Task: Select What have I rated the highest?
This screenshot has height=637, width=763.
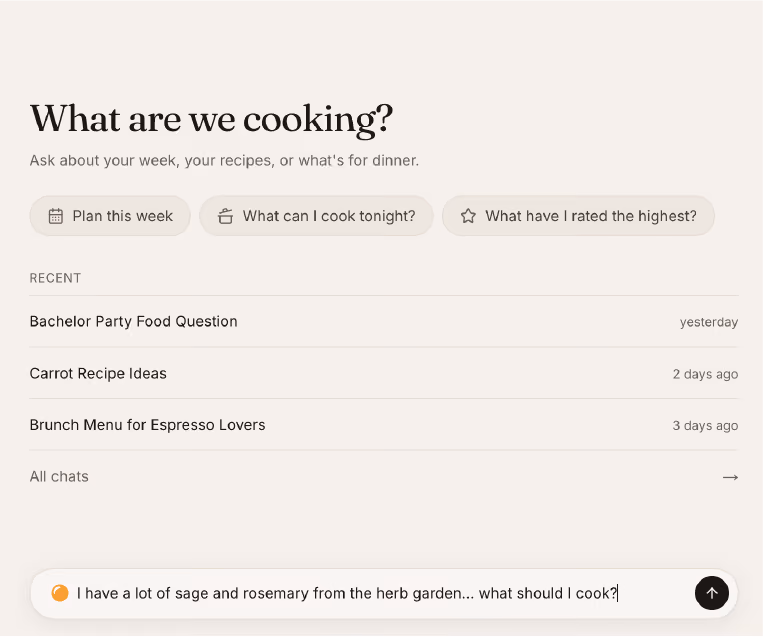Action: pos(578,216)
